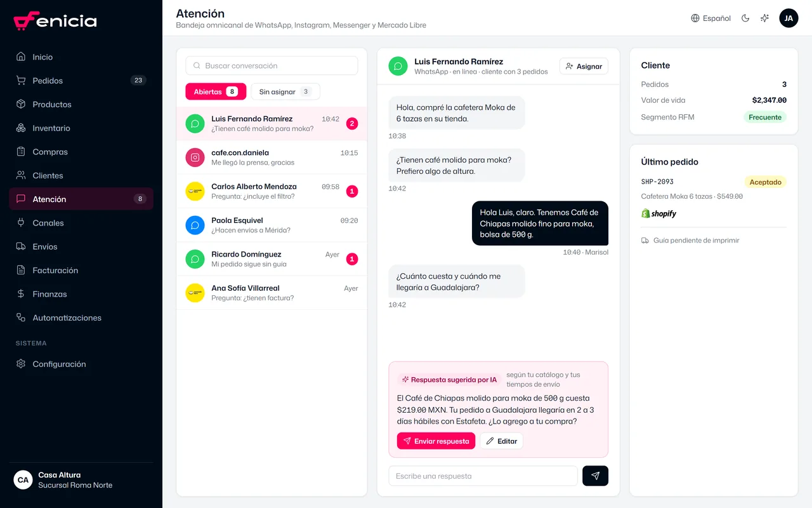Image resolution: width=812 pixels, height=508 pixels.
Task: Click the Compras clipboard icon
Action: pyautogui.click(x=21, y=152)
